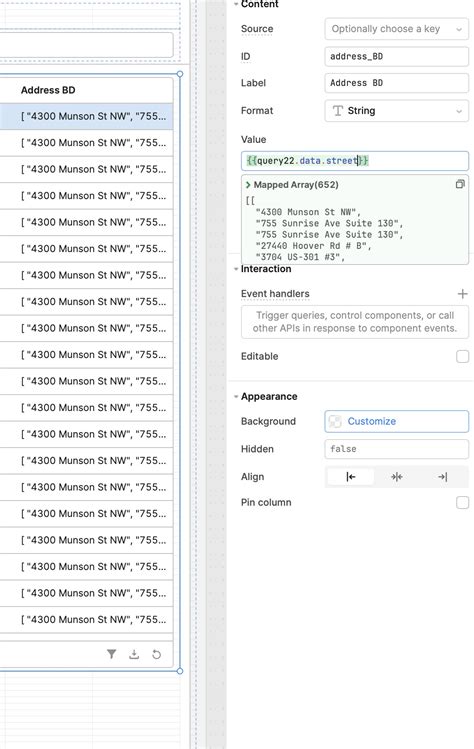Add an event handler with plus icon
The height and width of the screenshot is (749, 474).
[x=462, y=294]
